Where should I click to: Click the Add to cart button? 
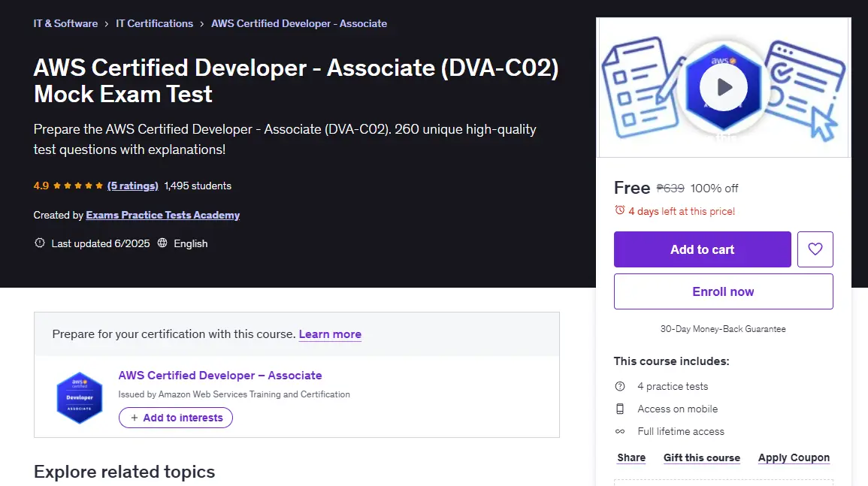702,249
